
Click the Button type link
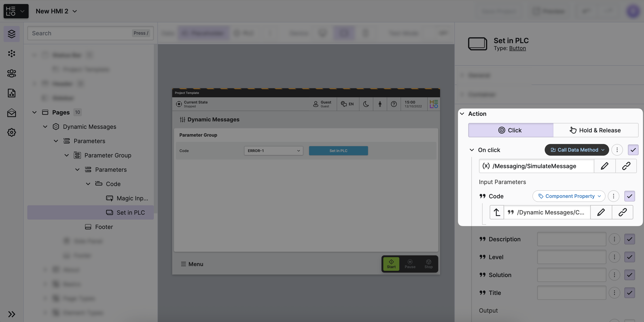pos(517,48)
